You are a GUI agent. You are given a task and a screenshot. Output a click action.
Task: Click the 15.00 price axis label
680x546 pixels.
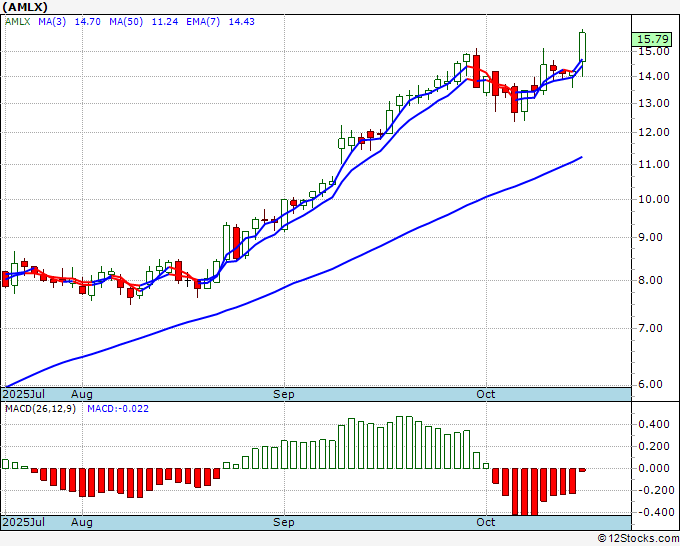pos(653,52)
